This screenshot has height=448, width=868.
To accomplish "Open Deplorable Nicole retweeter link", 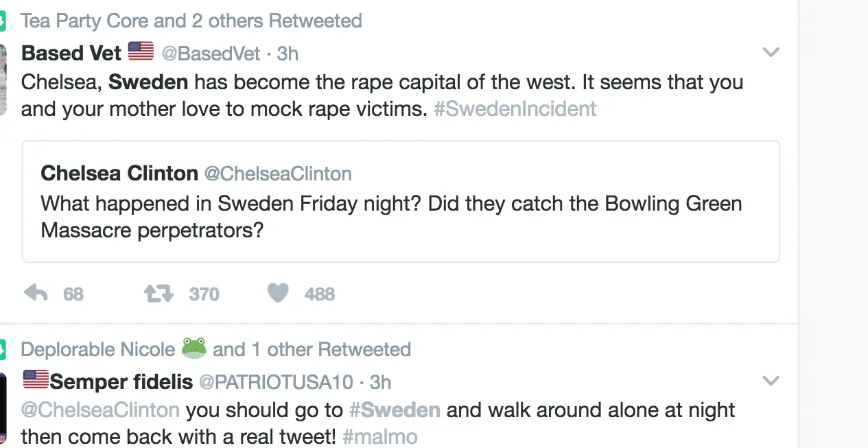I will pos(98,349).
